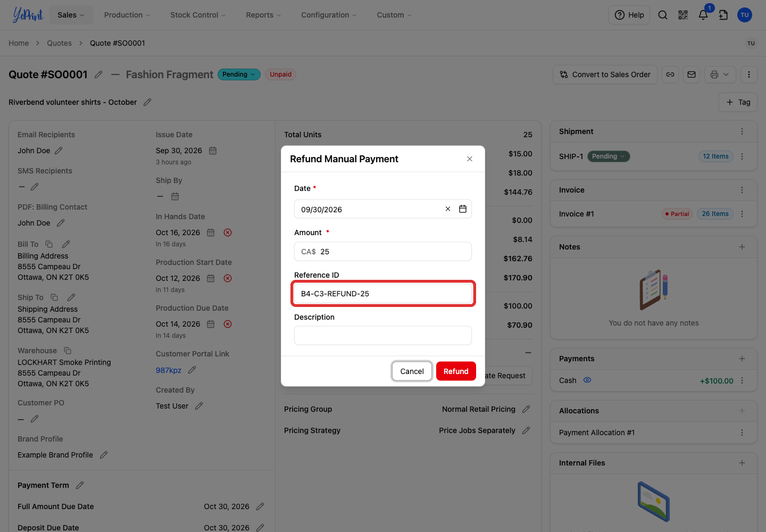Click the Help button

coord(629,15)
